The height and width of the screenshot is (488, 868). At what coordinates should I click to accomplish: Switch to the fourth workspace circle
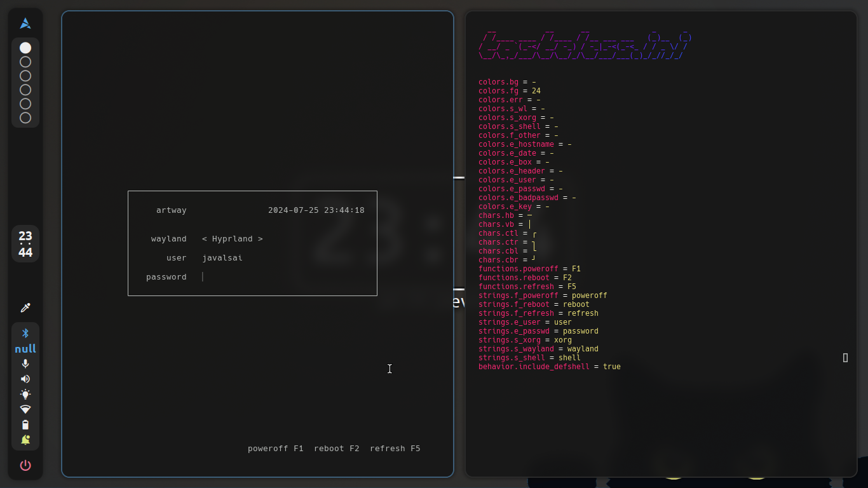(x=25, y=90)
